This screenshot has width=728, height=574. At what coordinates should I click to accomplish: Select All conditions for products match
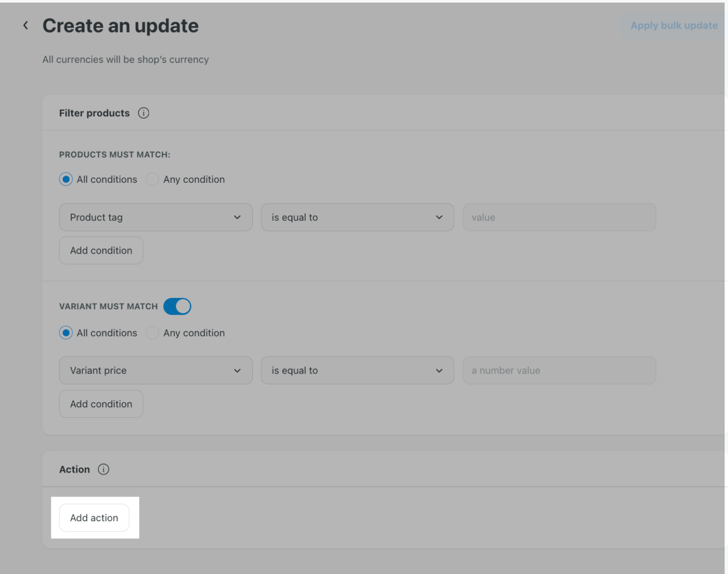point(66,179)
